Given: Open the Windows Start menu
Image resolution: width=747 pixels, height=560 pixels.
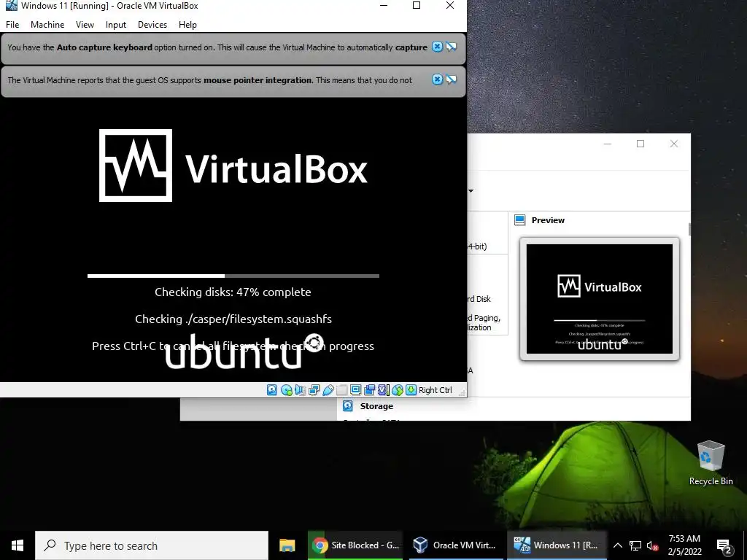Looking at the screenshot, I should [18, 545].
